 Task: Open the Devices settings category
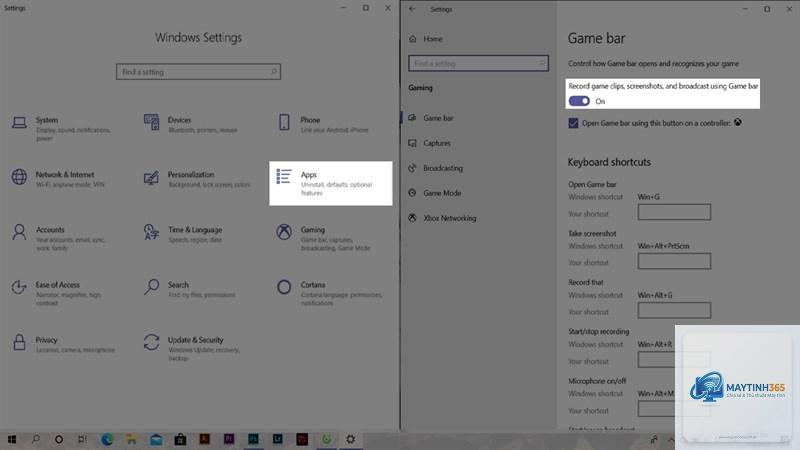[191, 124]
